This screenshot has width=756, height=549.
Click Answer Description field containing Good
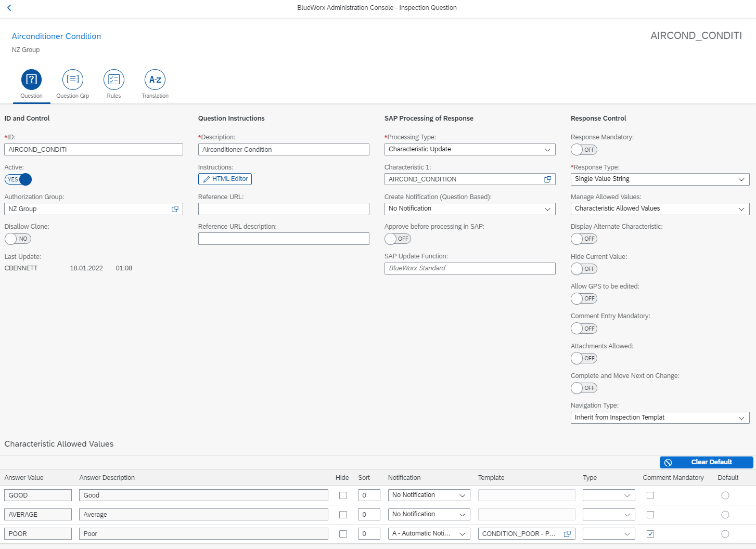[203, 495]
